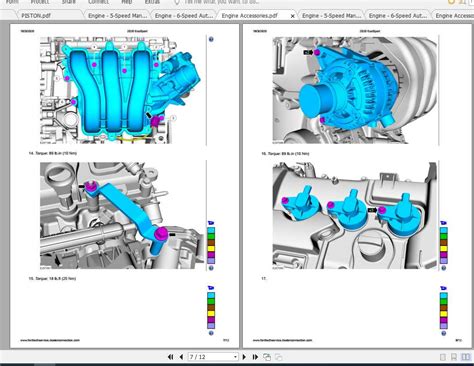
Task: Switch to single page view mode
Action: [x=443, y=357]
